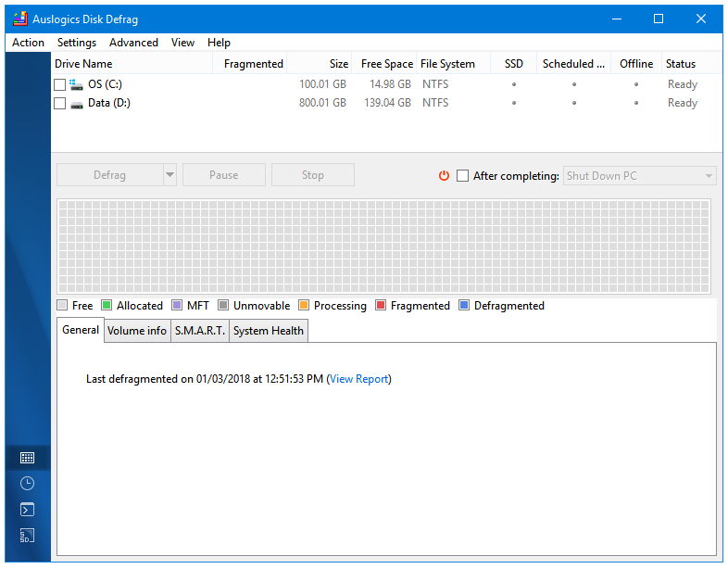Open the SSD tools icon in sidebar
Image resolution: width=728 pixels, height=569 pixels.
[28, 536]
